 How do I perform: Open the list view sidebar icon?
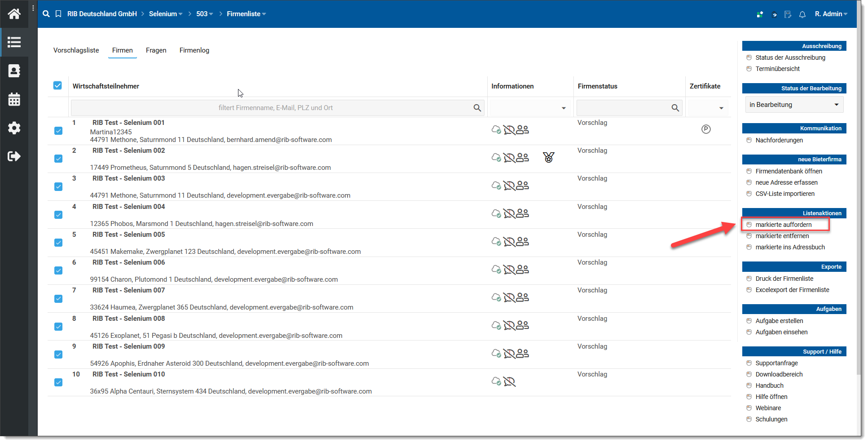(x=14, y=42)
